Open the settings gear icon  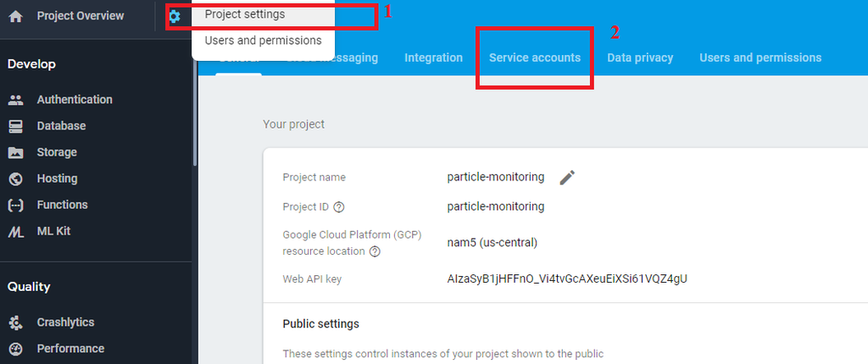pos(174,16)
